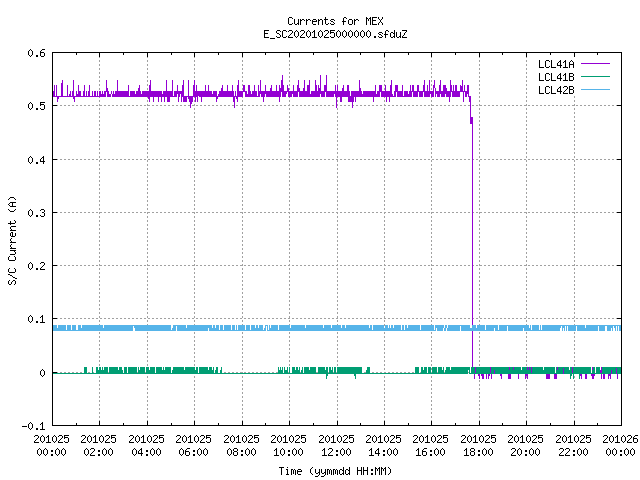Click the green LCL41B legend line sample
This screenshot has height=480, width=640.
[x=596, y=77]
